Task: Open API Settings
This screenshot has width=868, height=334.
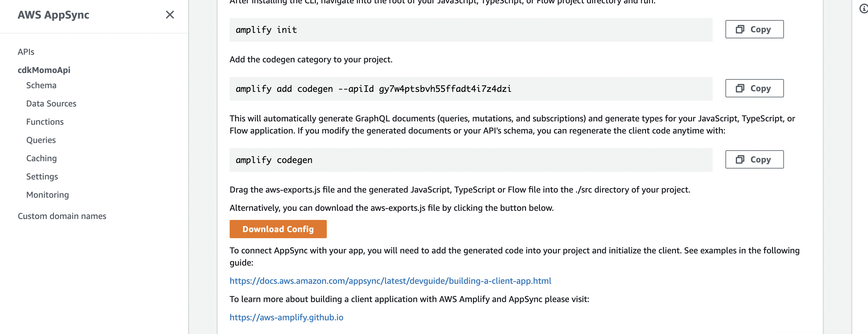Action: pyautogui.click(x=42, y=176)
